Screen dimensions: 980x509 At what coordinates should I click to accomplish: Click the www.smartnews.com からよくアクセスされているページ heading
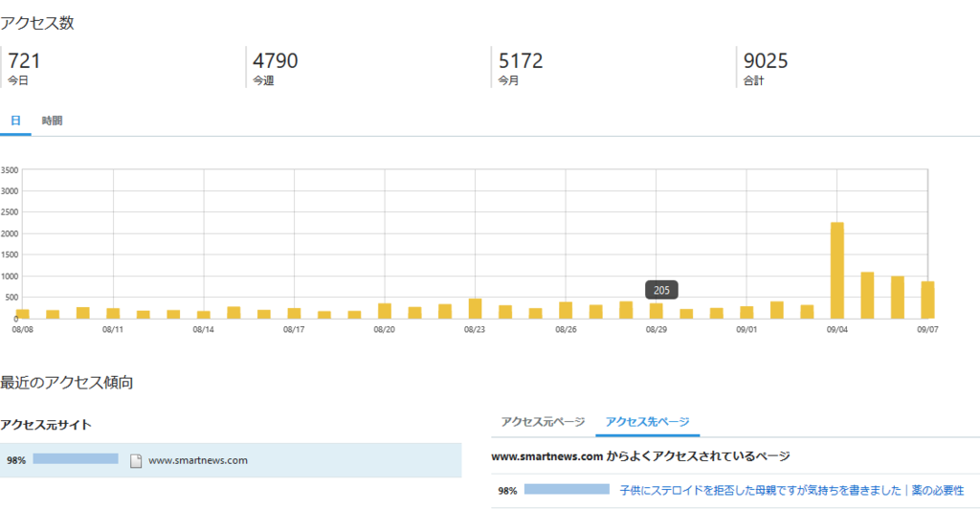coord(640,456)
